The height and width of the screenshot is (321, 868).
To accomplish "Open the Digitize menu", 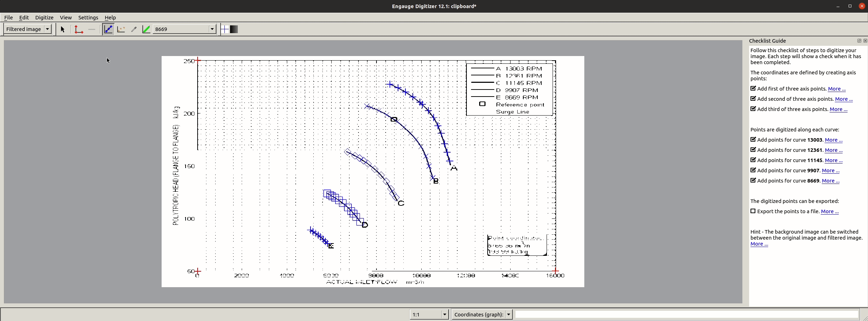I will 44,18.
